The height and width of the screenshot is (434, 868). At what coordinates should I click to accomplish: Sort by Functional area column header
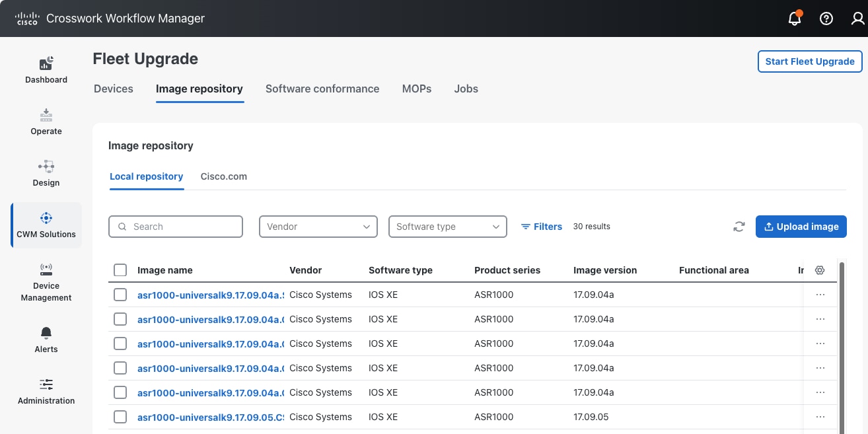pyautogui.click(x=714, y=270)
